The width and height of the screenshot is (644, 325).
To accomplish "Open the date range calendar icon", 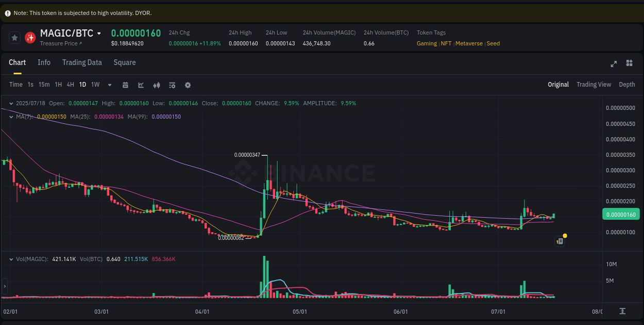I will 125,85.
